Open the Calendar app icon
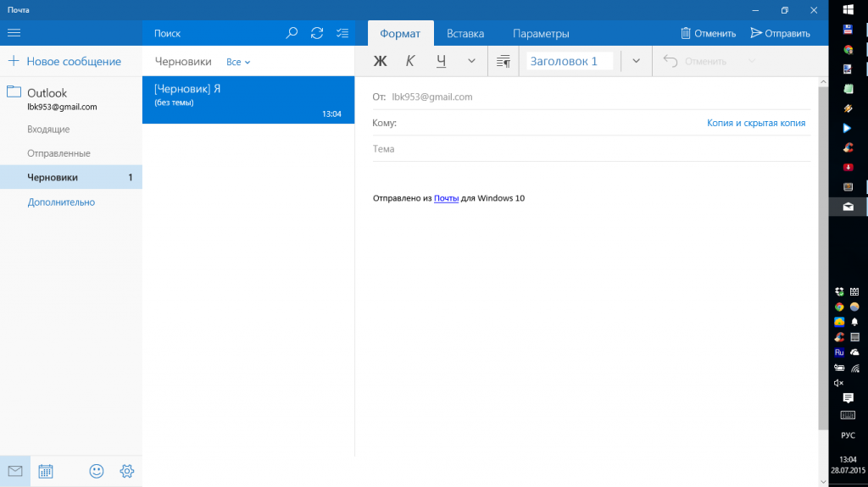868x487 pixels. (x=46, y=471)
